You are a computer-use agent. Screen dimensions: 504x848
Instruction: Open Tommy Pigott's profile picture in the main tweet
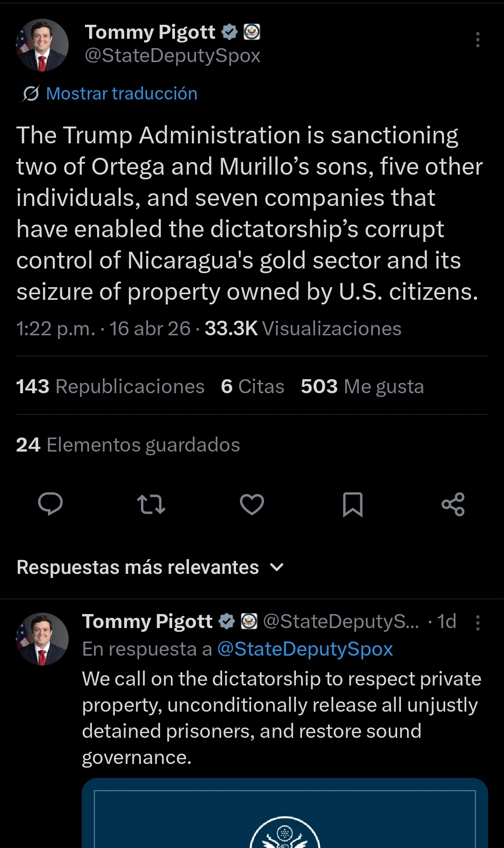(x=42, y=45)
